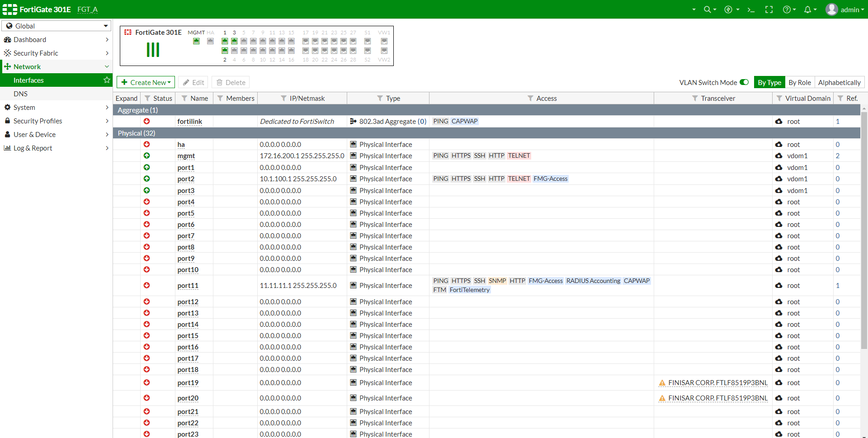The height and width of the screenshot is (438, 868).
Task: Click FINISAR transceiver warning icon for port19
Action: point(662,383)
